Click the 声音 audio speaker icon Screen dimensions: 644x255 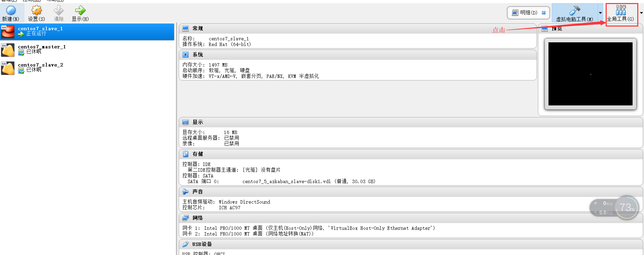pyautogui.click(x=186, y=192)
